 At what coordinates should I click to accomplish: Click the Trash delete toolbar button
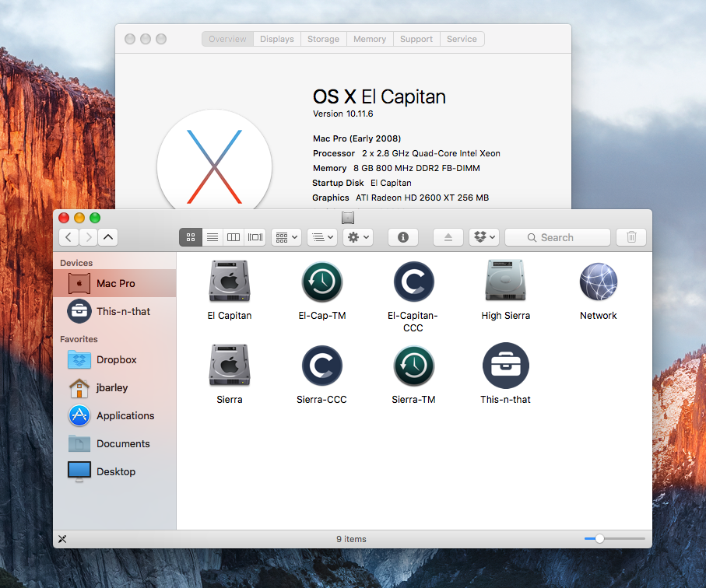pyautogui.click(x=631, y=237)
